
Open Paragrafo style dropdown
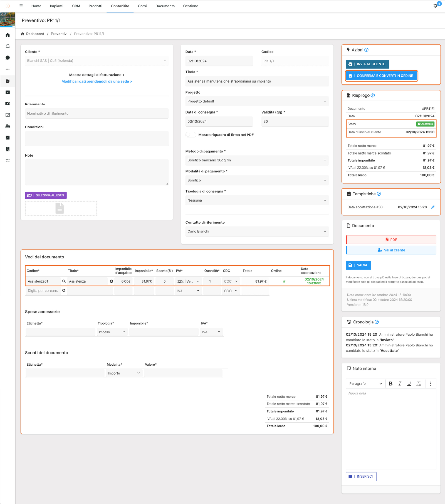point(365,384)
